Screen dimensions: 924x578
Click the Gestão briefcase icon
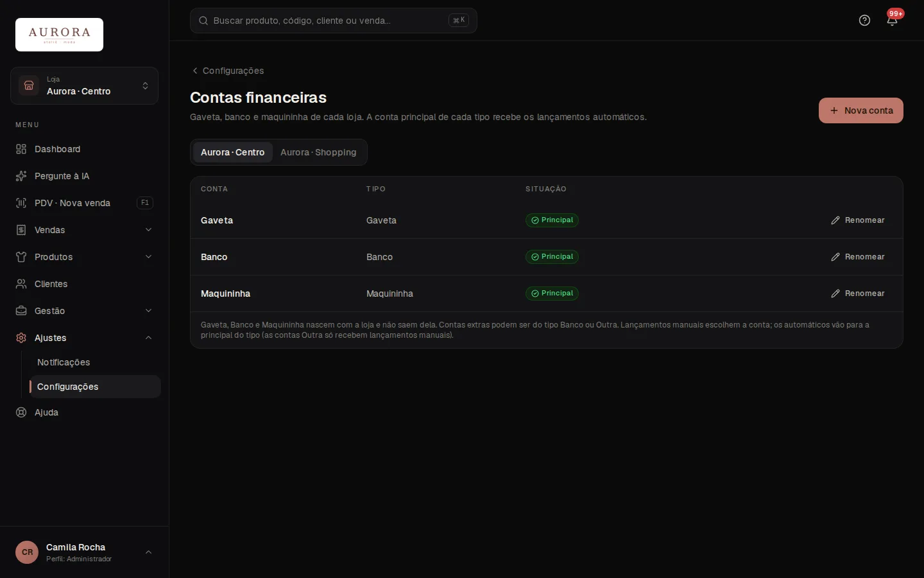coord(21,311)
